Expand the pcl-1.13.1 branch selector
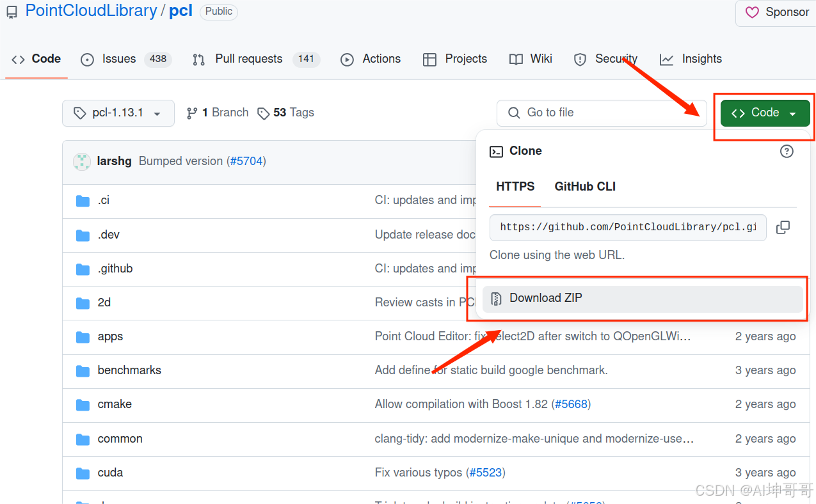The width and height of the screenshot is (816, 504). 118,113
